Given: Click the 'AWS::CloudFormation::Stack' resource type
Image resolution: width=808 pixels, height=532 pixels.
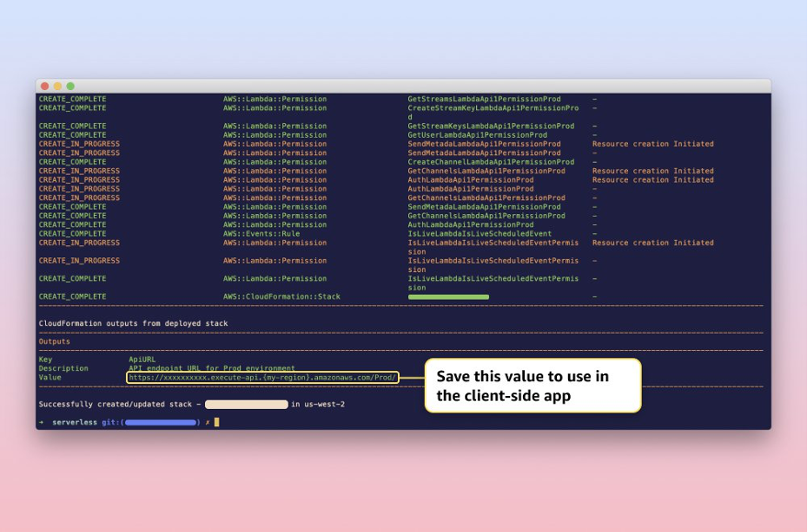Looking at the screenshot, I should pos(282,297).
